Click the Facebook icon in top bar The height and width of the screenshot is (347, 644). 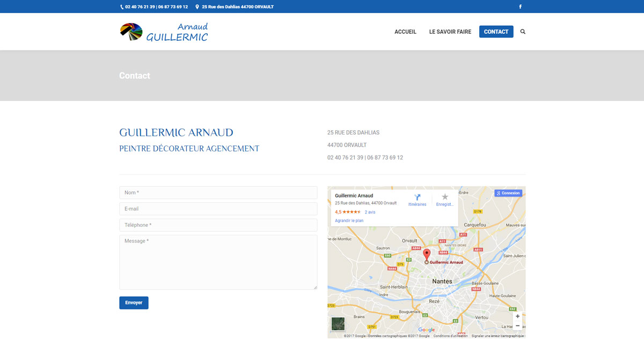pyautogui.click(x=520, y=7)
